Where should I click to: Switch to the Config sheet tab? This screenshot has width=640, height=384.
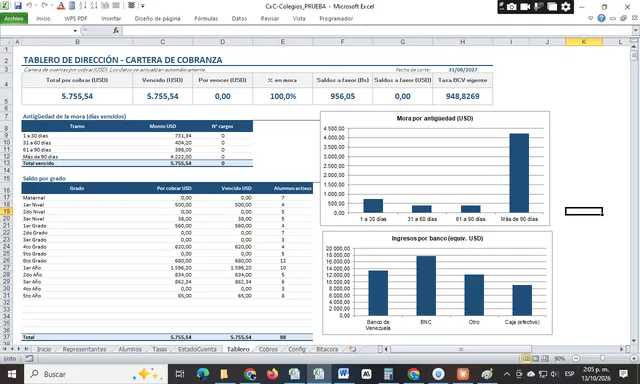[x=297, y=349]
